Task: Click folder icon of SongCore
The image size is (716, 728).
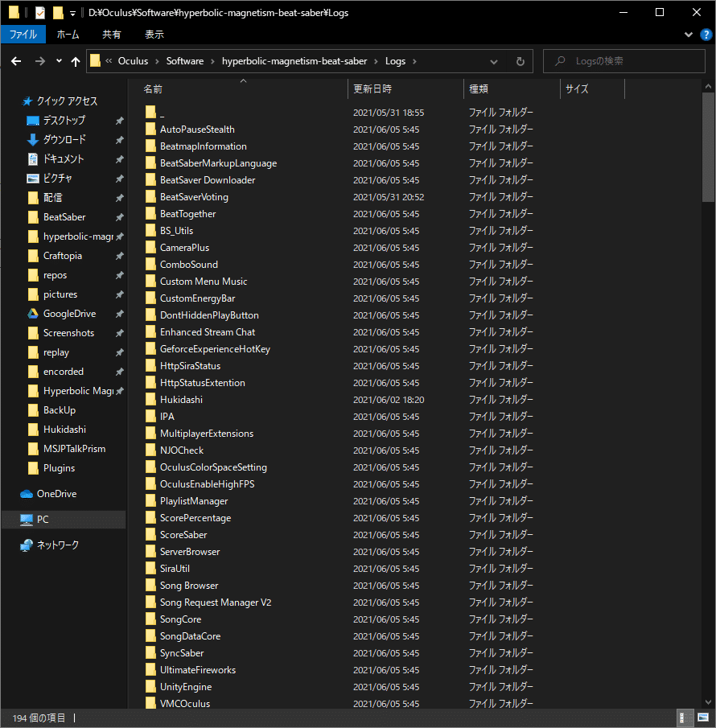Action: click(150, 619)
